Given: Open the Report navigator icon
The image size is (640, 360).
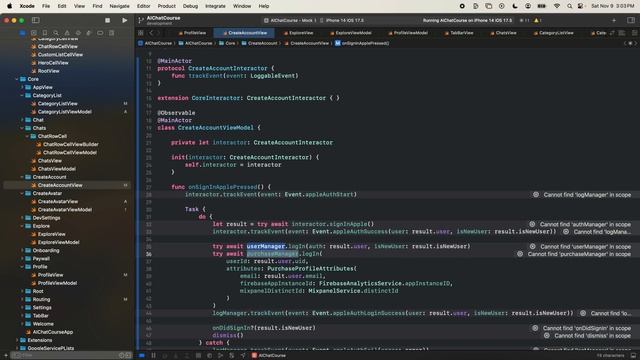Looking at the screenshot, I should [111, 33].
